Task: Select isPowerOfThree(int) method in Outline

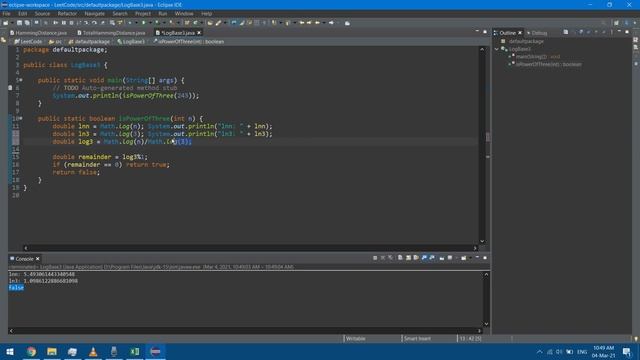Action: pyautogui.click(x=549, y=64)
